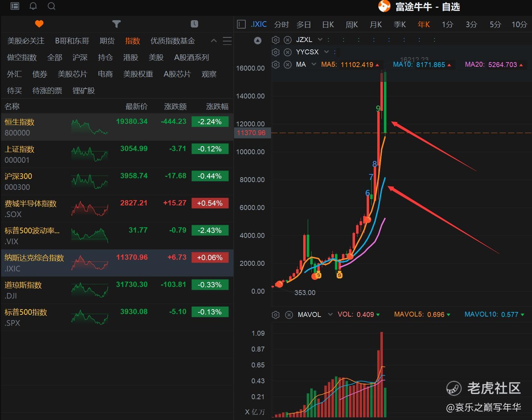Open the 持仓 holdings group
The image size is (532, 420).
click(x=105, y=58)
